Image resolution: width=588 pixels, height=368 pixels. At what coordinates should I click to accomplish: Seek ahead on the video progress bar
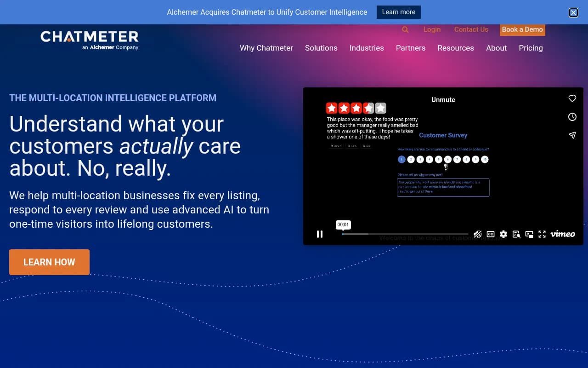413,234
